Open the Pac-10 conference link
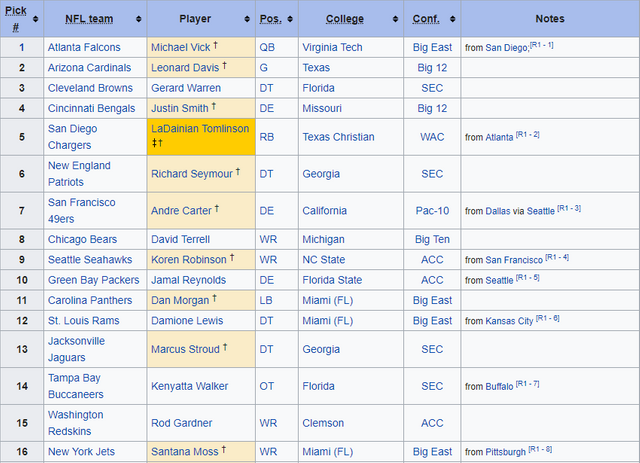This screenshot has height=463, width=640. coord(432,211)
